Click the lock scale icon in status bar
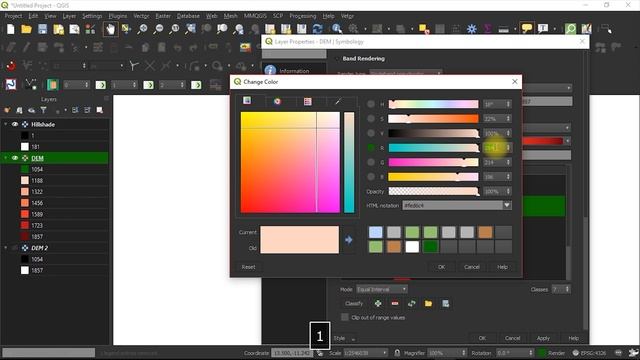Viewport: 640px width, 360px height. (397, 353)
